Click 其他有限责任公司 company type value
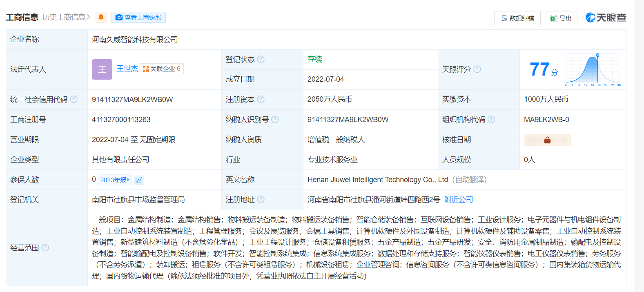This screenshot has height=292, width=644. [120, 160]
